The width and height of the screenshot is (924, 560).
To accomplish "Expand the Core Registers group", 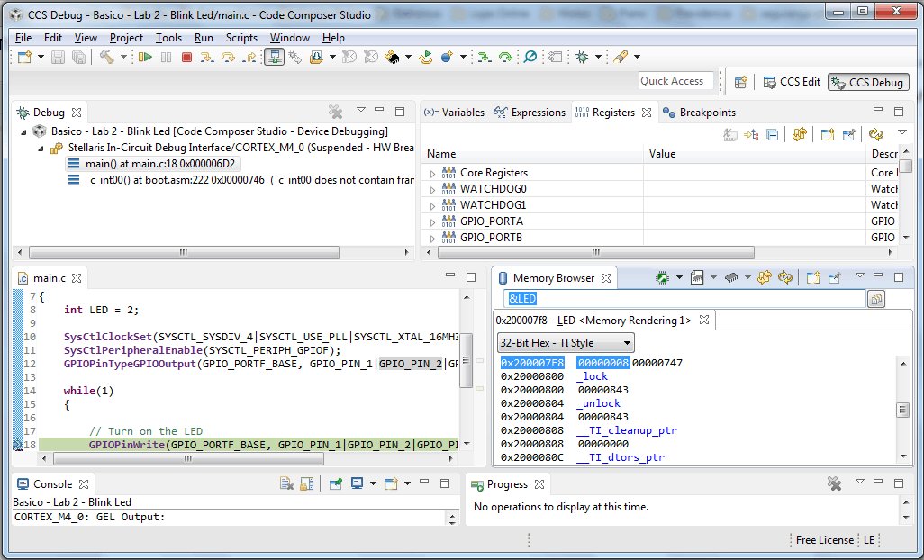I will (x=432, y=174).
